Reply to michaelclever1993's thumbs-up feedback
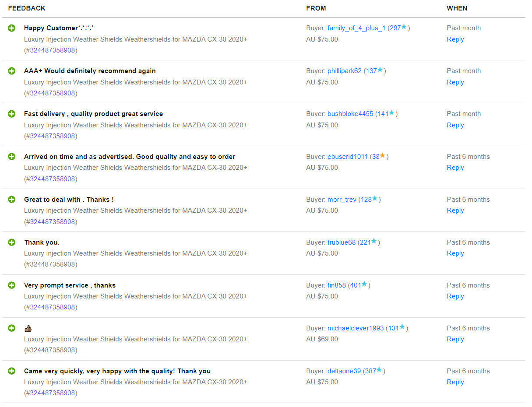This screenshot has height=407, width=532. 455,339
